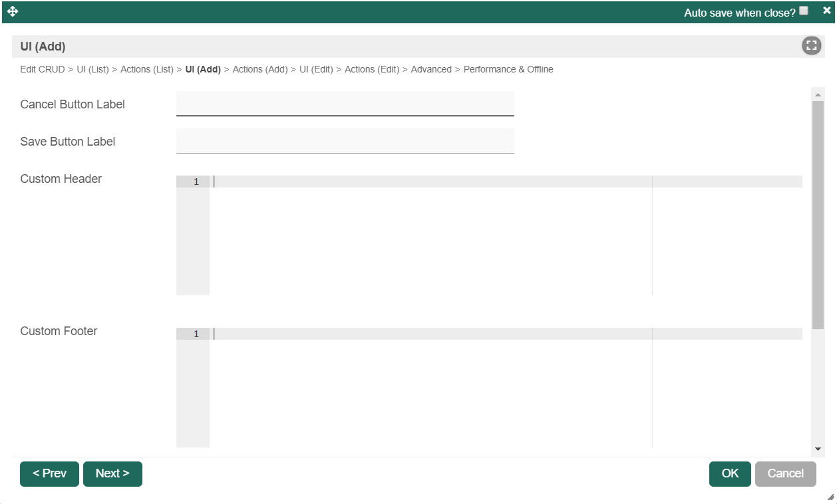Jump to Actions (Add) step
837x504 pixels.
click(260, 69)
